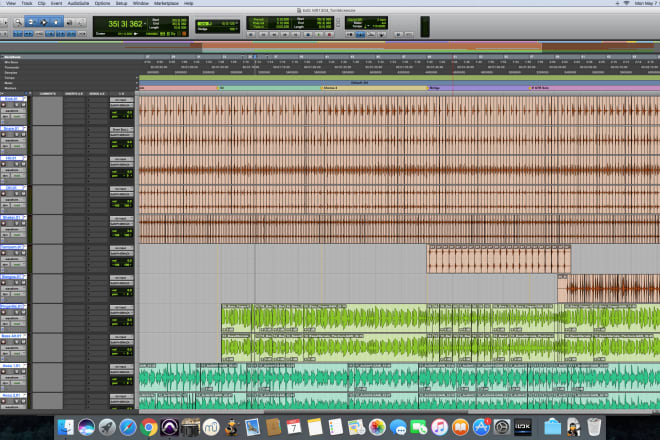
Task: Mute the upper green bass track
Action: tap(23, 312)
